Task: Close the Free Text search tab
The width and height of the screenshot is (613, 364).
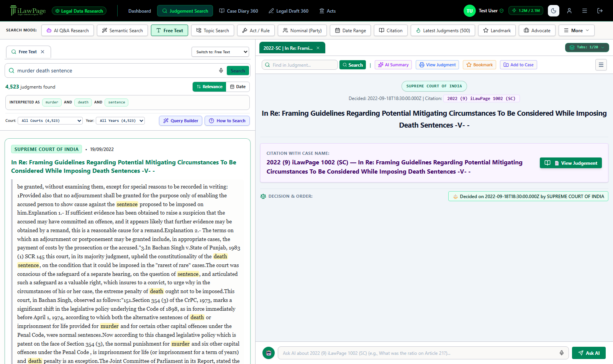Action: pos(43,52)
